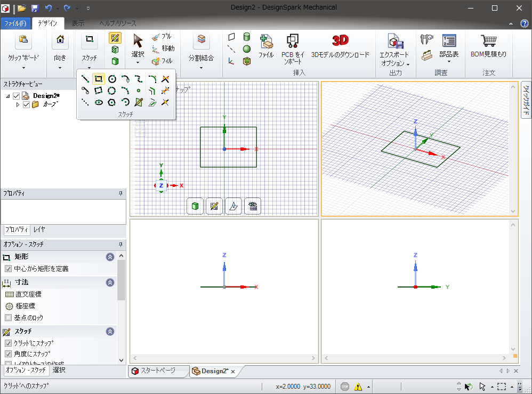Uncheck 中心から矩形を定義 option
The width and height of the screenshot is (532, 394).
point(9,269)
